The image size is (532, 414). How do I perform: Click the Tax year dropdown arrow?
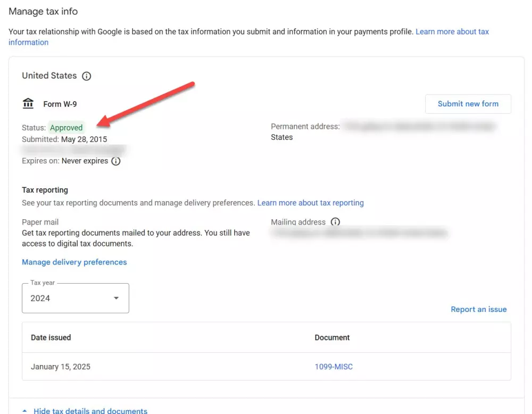coord(116,298)
